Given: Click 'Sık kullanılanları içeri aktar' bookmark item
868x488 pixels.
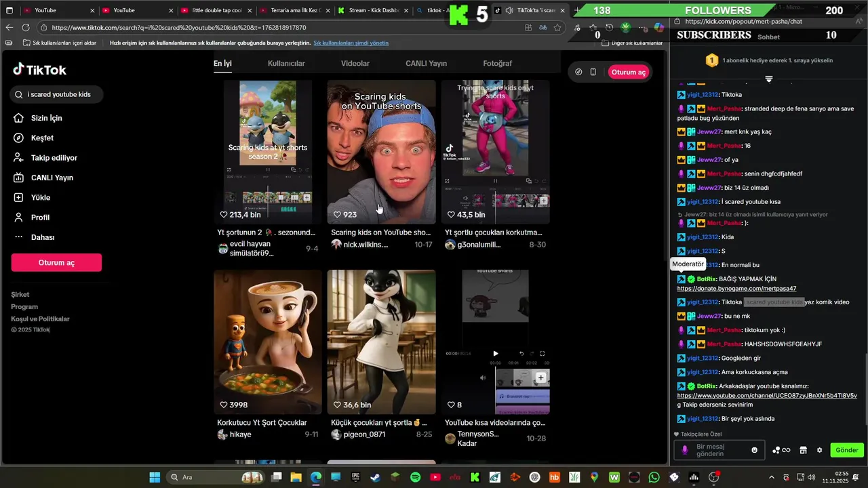Looking at the screenshot, I should pyautogui.click(x=60, y=43).
